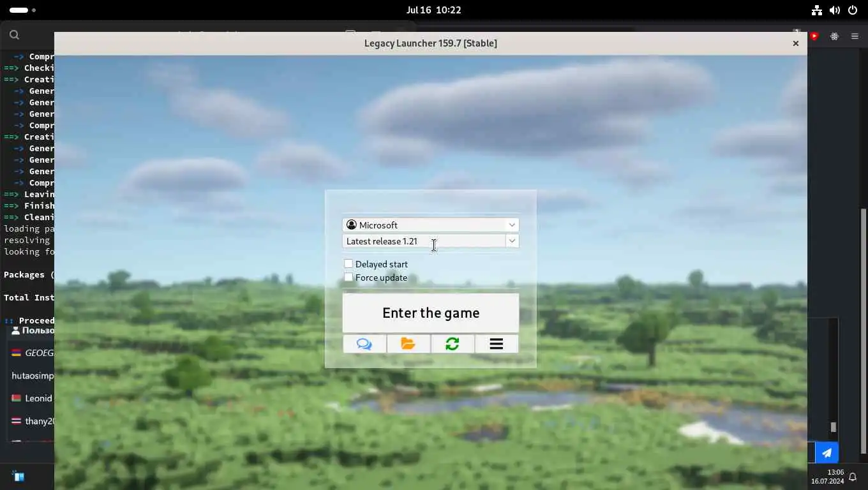Refresh versions with the green arrows icon
The height and width of the screenshot is (490, 868).
pos(452,344)
